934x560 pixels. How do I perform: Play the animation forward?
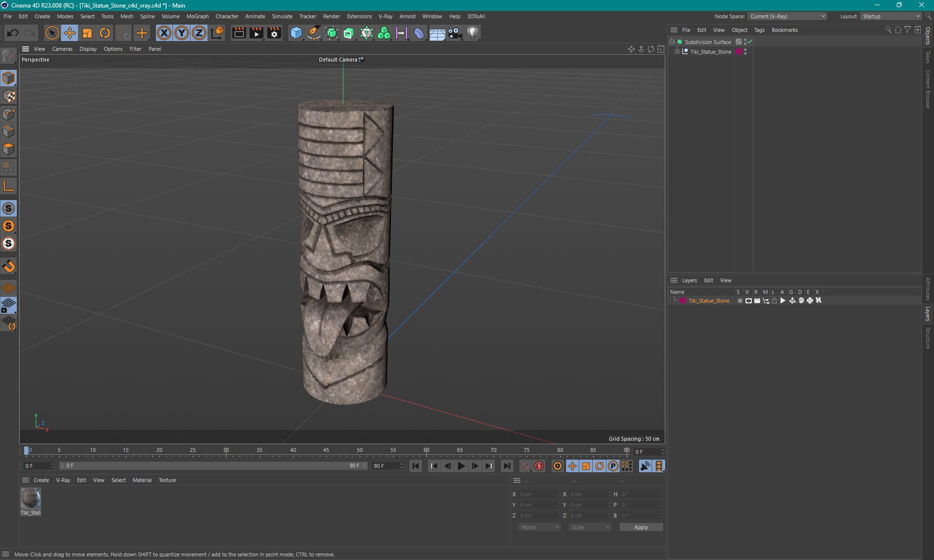(x=461, y=466)
